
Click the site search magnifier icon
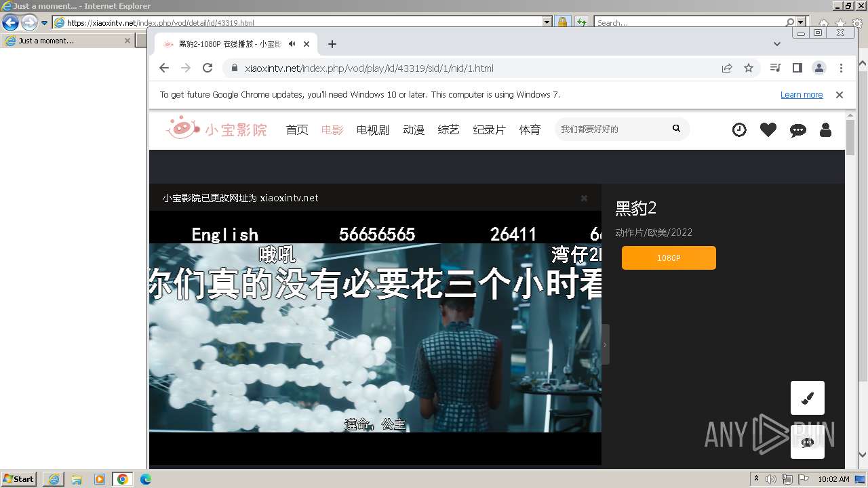tap(676, 128)
